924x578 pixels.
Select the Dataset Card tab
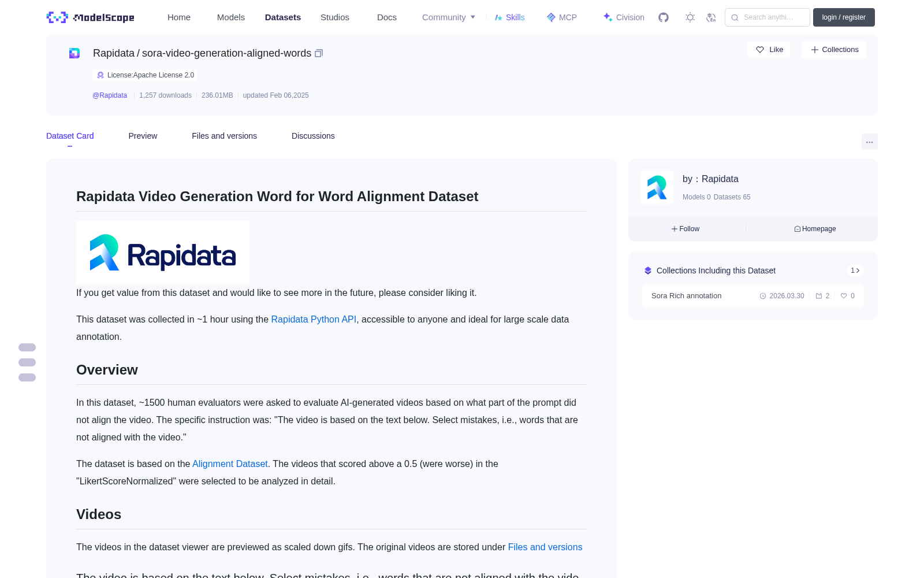coord(70,136)
